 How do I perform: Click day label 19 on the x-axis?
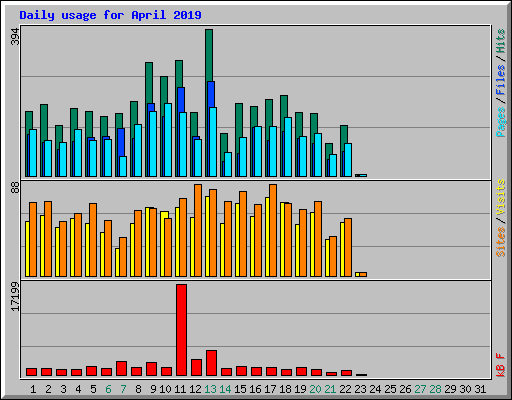click(300, 389)
